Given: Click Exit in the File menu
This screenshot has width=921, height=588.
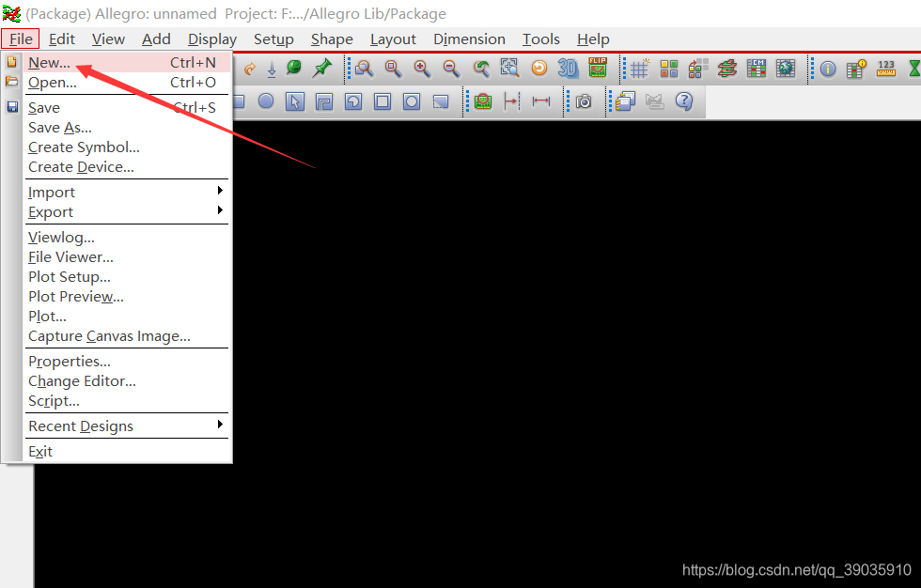Looking at the screenshot, I should (128, 452).
